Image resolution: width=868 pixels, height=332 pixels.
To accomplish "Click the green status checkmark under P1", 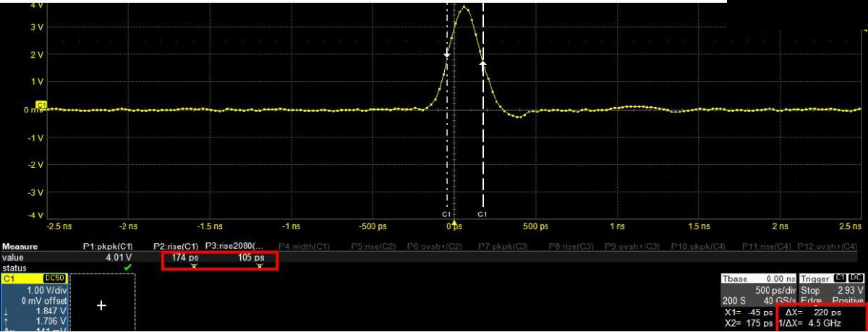I will pyautogui.click(x=128, y=267).
